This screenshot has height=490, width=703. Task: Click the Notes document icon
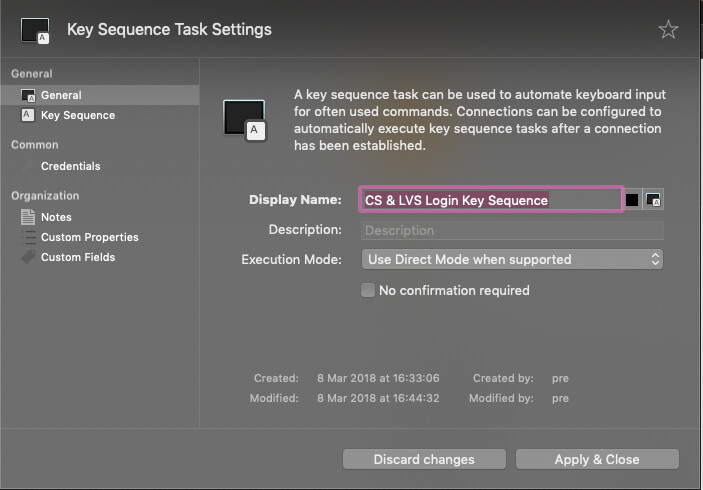(x=27, y=217)
